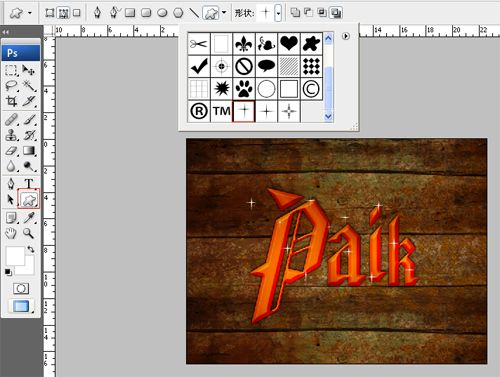The height and width of the screenshot is (377, 500).
Task: Choose the Polygon tool in options bar
Action: [178, 13]
